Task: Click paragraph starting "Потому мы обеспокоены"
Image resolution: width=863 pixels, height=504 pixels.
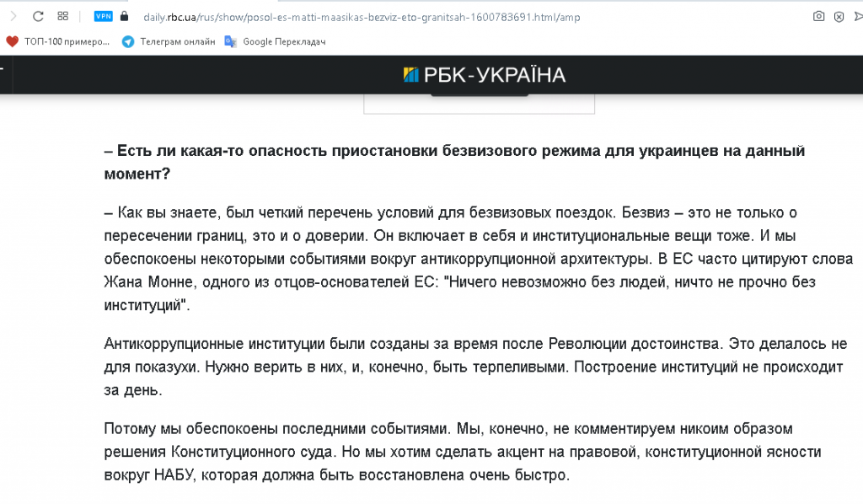Action: (x=463, y=451)
